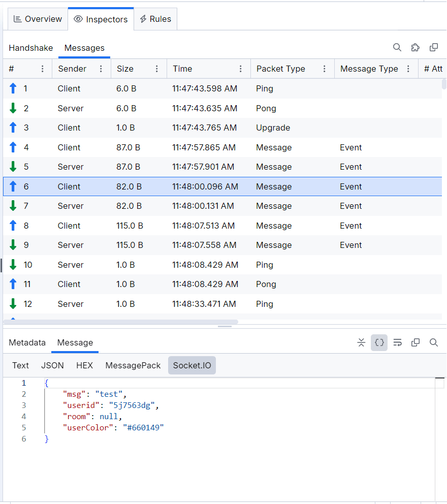Image resolution: width=447 pixels, height=504 pixels.
Task: Open search in the Message body panel
Action: pos(434,342)
